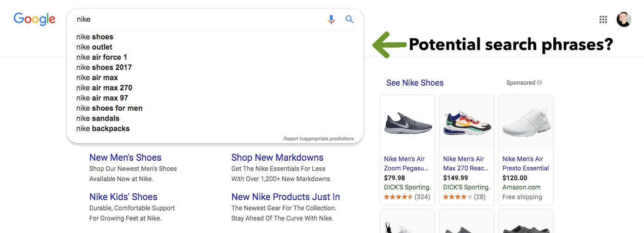Open the 'Shop New Markdowns' link
Viewport: 644px width, 233px height.
pos(277,157)
